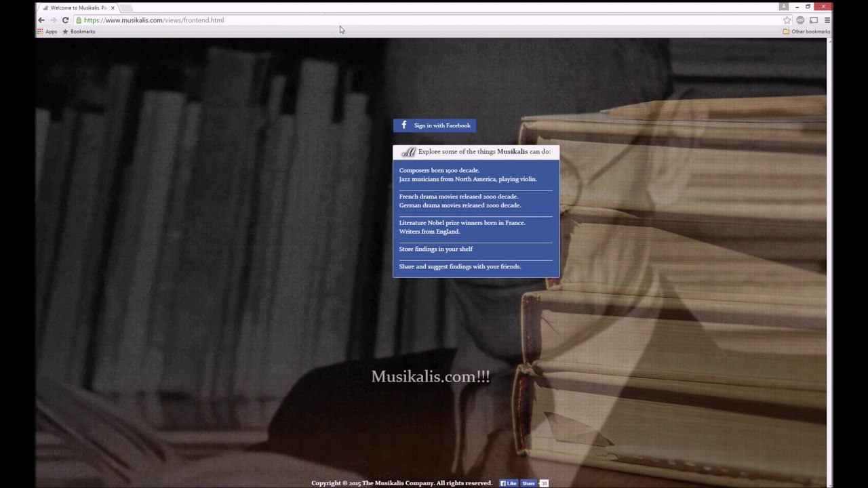Click the green secure padlock icon

[79, 20]
